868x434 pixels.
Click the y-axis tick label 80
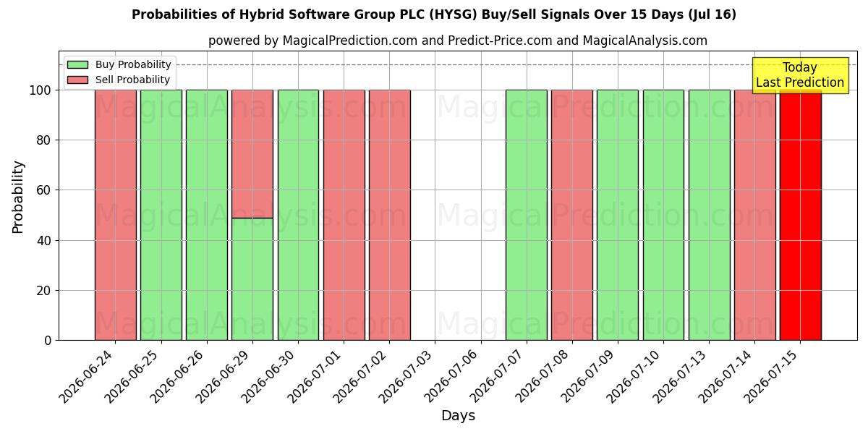coord(45,140)
